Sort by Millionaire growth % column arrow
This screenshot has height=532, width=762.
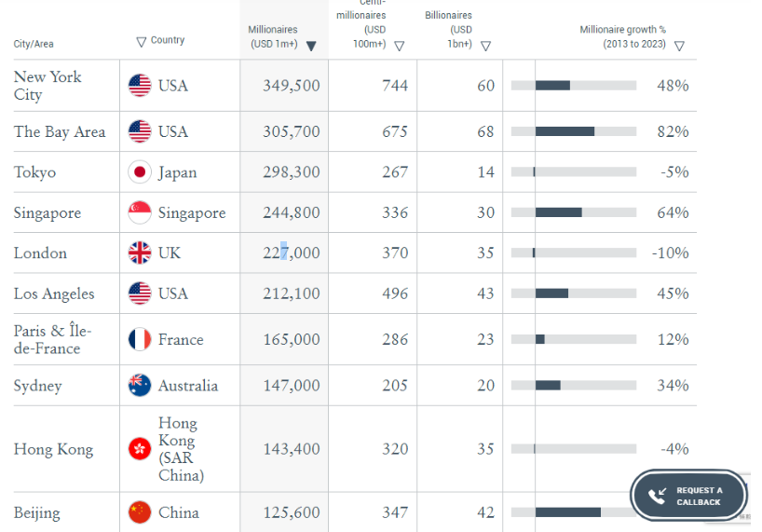coord(679,46)
